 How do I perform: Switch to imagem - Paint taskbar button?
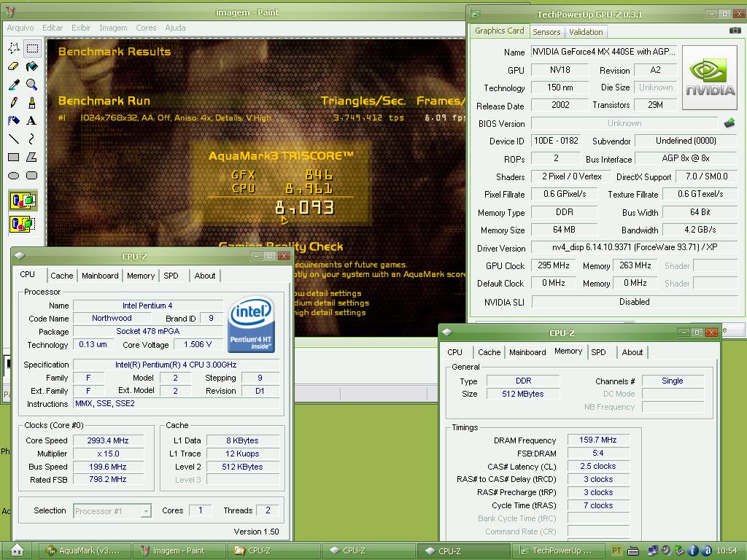[x=178, y=551]
